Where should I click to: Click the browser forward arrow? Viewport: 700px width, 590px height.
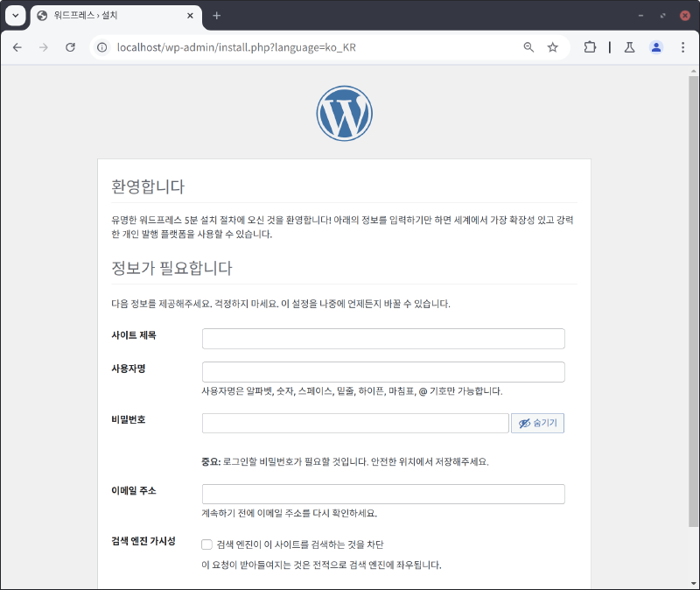click(x=43, y=47)
